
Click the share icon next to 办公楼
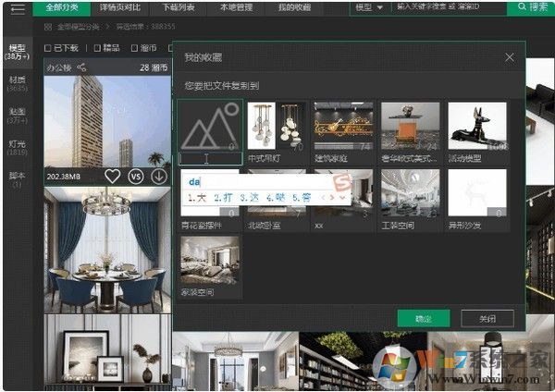82,67
